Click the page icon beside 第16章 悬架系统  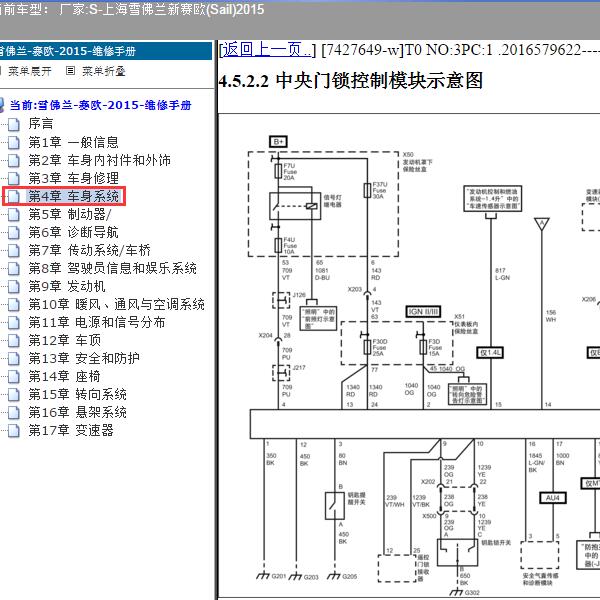click(x=14, y=412)
